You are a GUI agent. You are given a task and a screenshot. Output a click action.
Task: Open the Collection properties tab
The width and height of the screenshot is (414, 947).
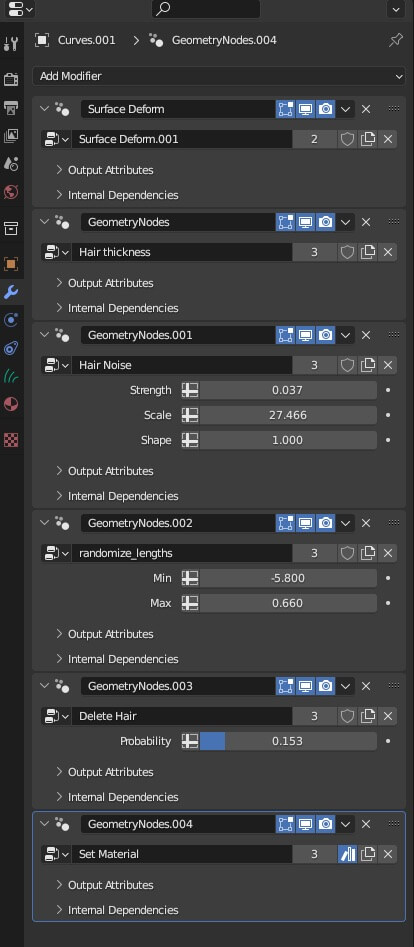11,228
